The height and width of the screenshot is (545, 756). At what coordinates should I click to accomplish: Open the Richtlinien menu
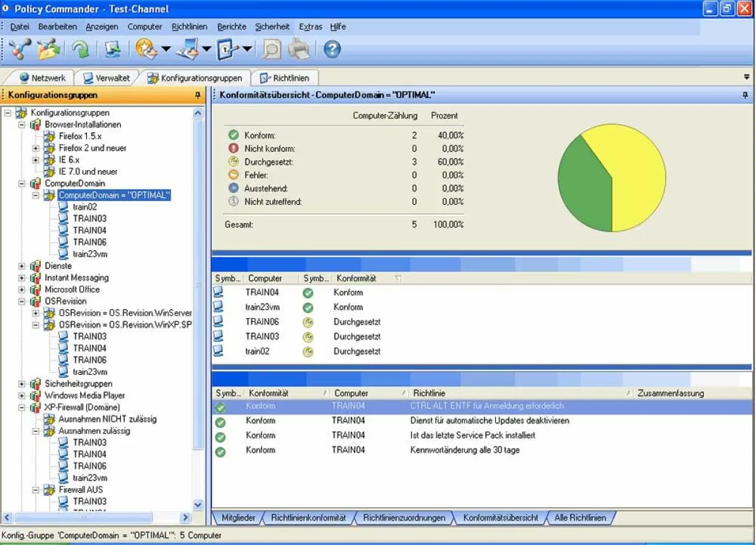click(x=189, y=26)
